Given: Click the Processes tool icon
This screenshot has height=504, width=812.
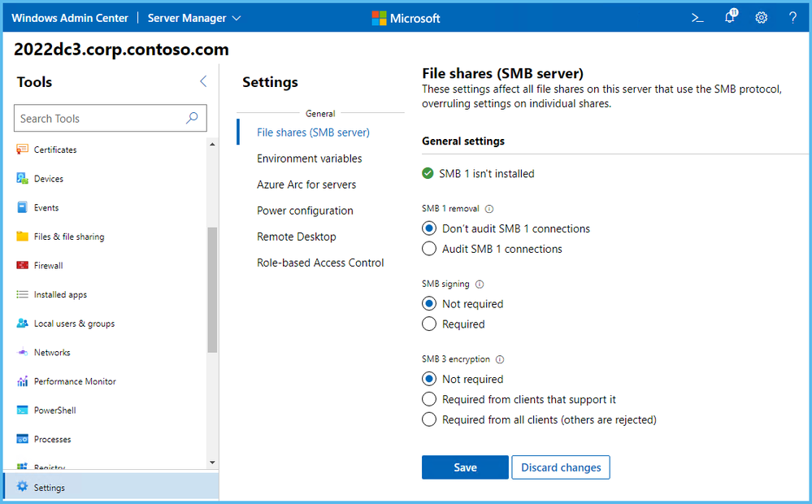Looking at the screenshot, I should click(22, 439).
